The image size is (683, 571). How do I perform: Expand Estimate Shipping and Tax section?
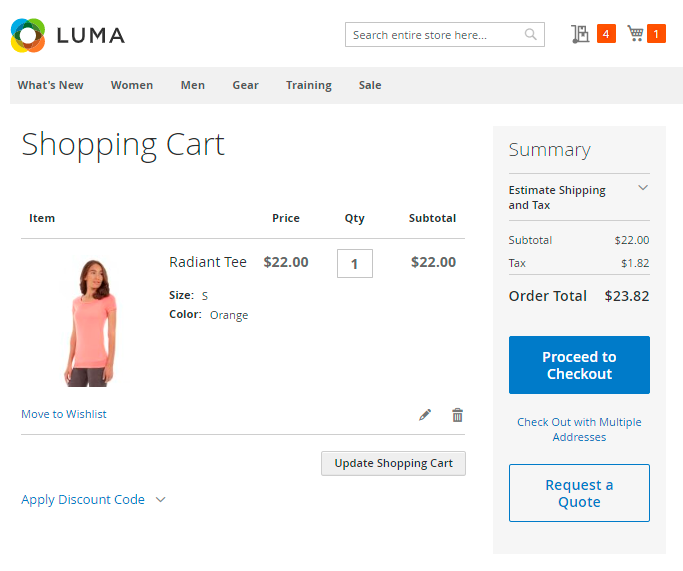[x=643, y=188]
